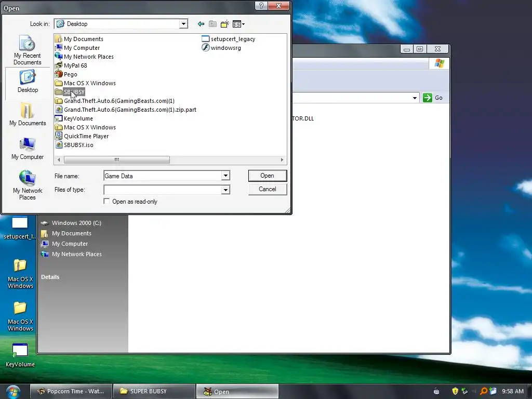Screen dimensions: 532x399
Task: Click the scroll right arrow in file list
Action: [282, 160]
